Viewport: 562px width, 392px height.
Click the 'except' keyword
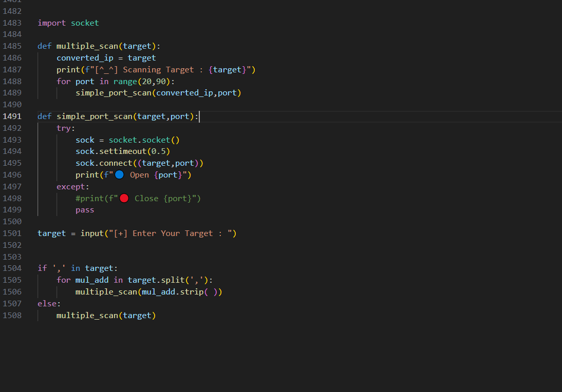point(70,187)
